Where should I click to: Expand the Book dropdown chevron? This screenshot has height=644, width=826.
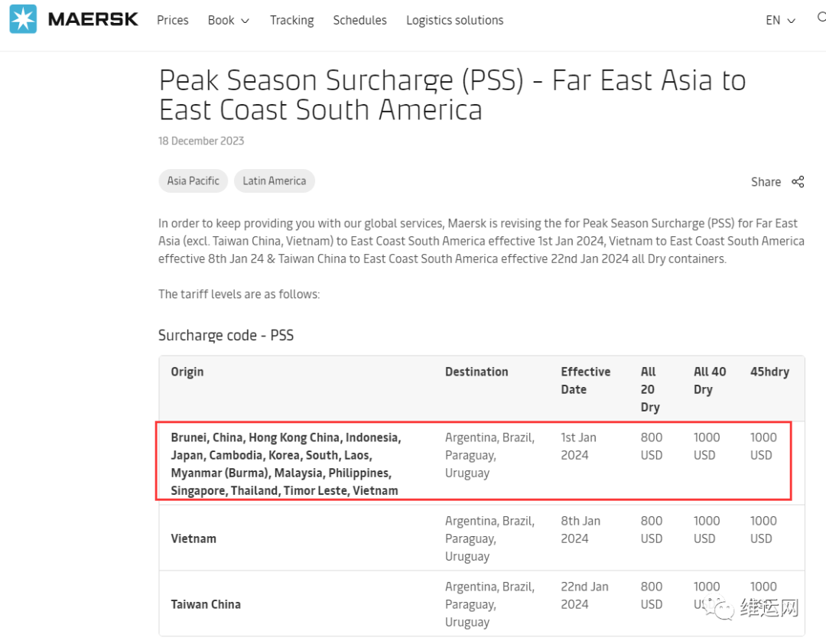245,21
